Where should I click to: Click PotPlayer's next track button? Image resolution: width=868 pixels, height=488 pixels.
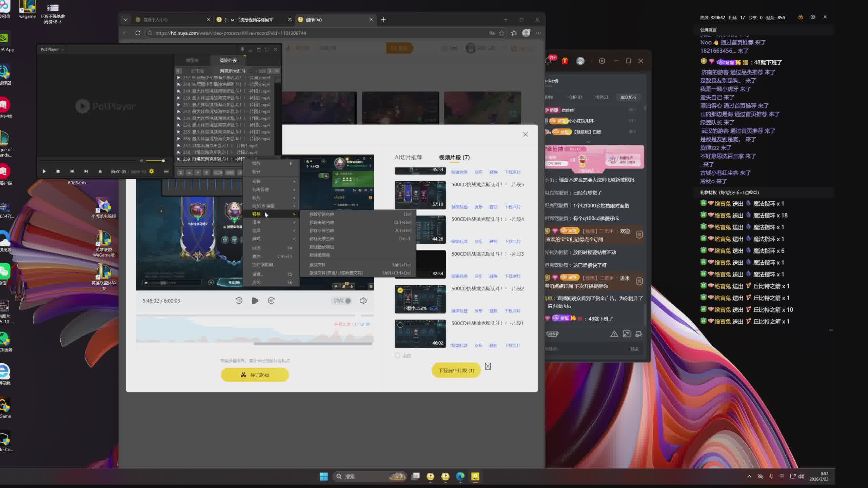coord(86,171)
